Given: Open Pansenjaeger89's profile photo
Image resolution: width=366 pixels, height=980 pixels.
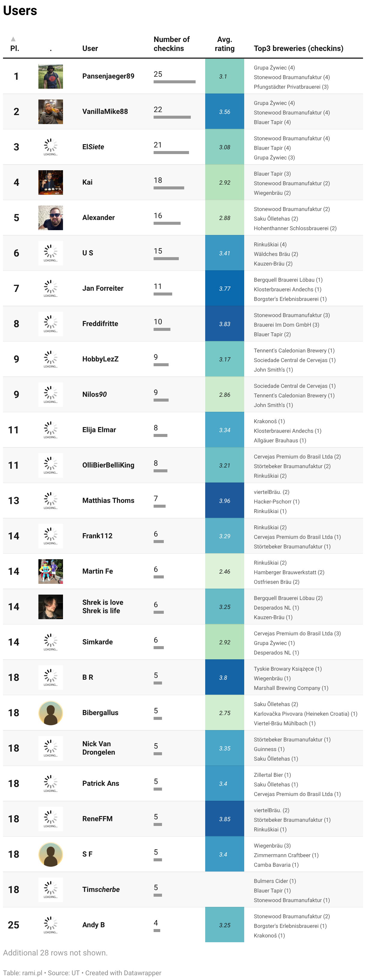Looking at the screenshot, I should click(51, 76).
